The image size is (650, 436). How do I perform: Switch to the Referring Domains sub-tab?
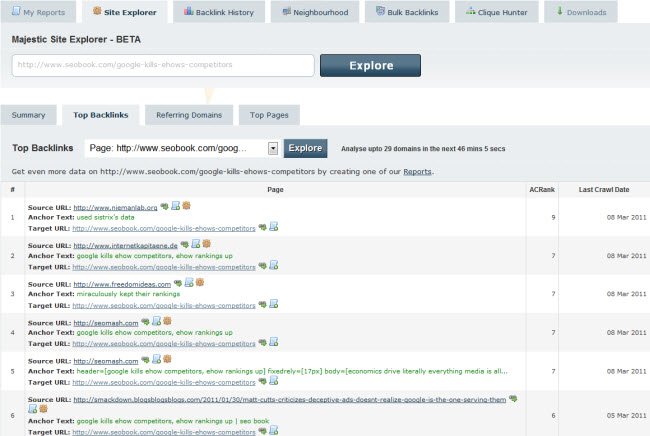click(189, 115)
